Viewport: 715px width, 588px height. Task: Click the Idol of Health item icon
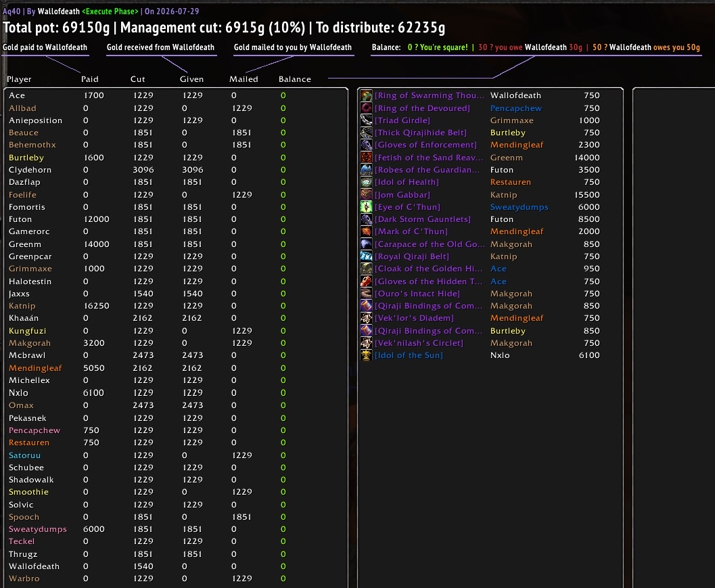[x=366, y=182]
